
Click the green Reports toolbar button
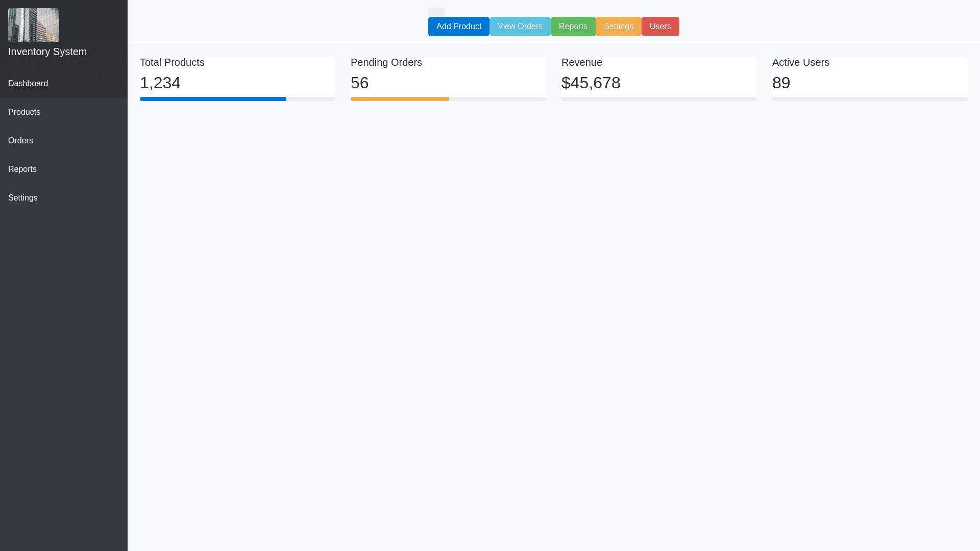573,27
